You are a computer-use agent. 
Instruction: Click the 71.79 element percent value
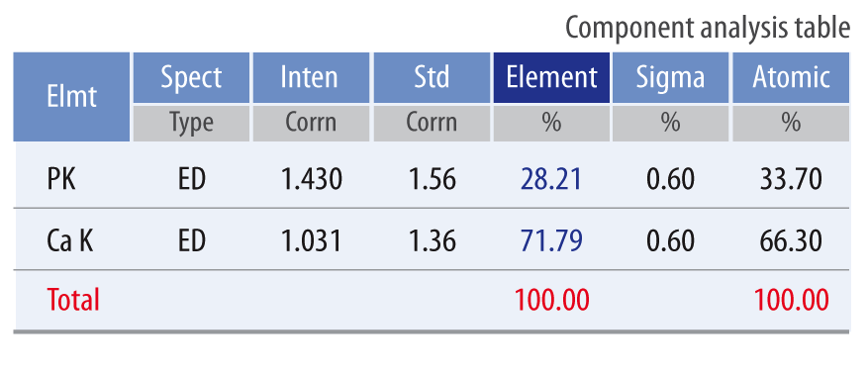point(551,240)
